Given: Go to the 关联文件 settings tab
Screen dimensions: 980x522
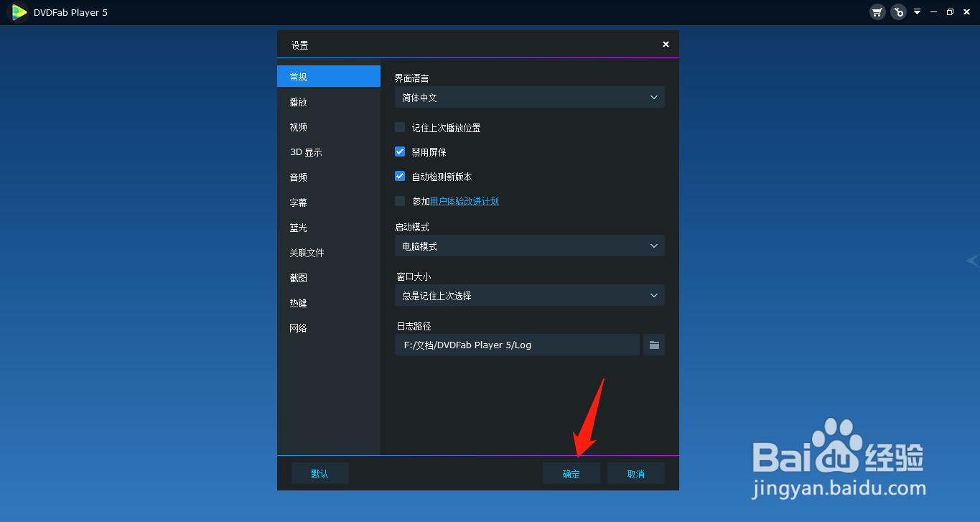Looking at the screenshot, I should 329,253.
